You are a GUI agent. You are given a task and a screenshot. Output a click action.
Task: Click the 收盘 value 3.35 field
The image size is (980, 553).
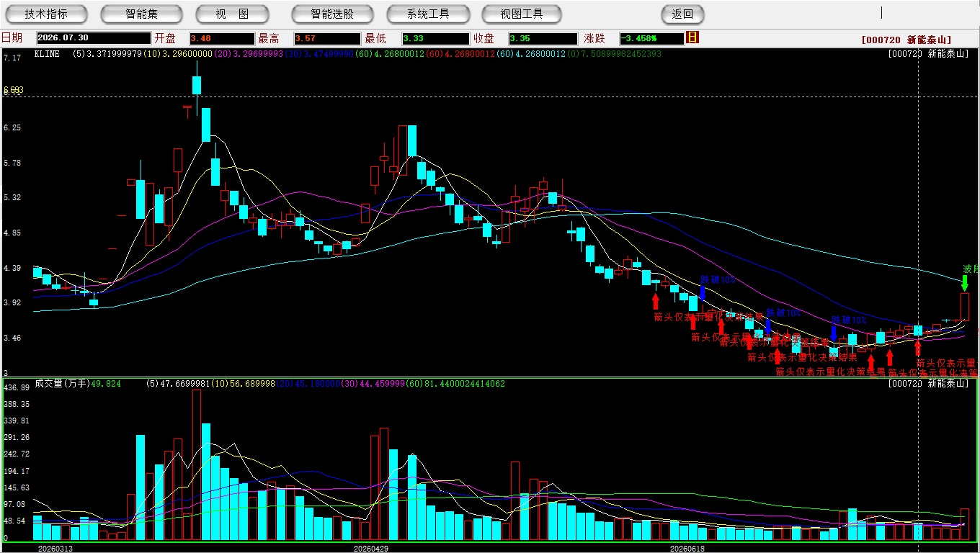tap(542, 38)
